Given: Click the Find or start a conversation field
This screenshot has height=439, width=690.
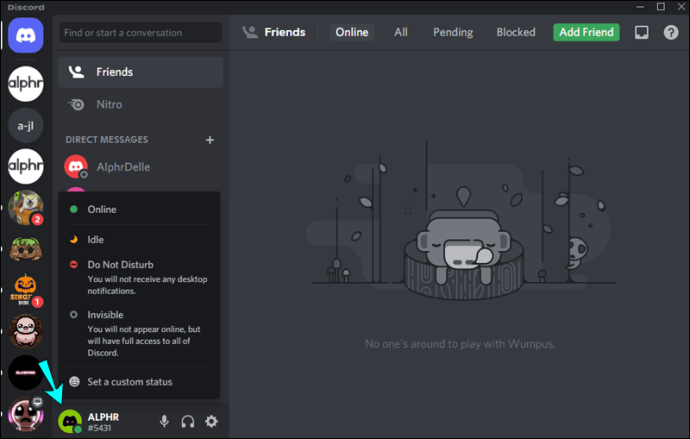Looking at the screenshot, I should [x=140, y=33].
